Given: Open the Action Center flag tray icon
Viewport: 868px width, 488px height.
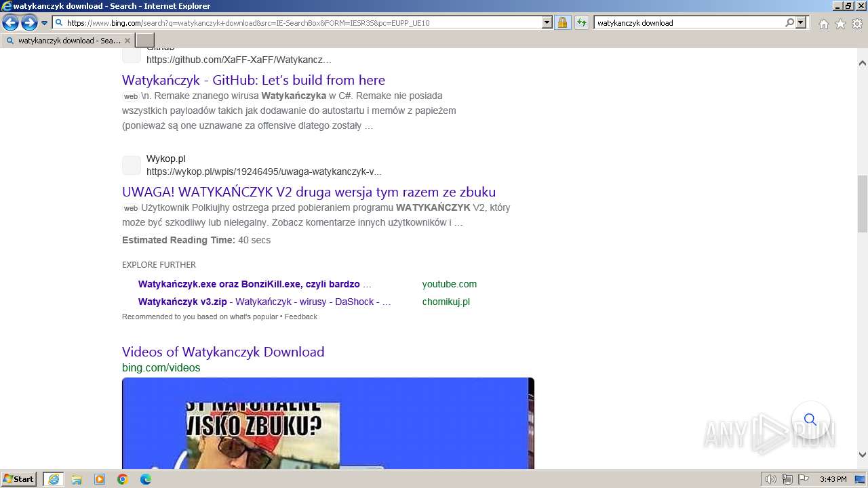Looking at the screenshot, I should click(803, 479).
